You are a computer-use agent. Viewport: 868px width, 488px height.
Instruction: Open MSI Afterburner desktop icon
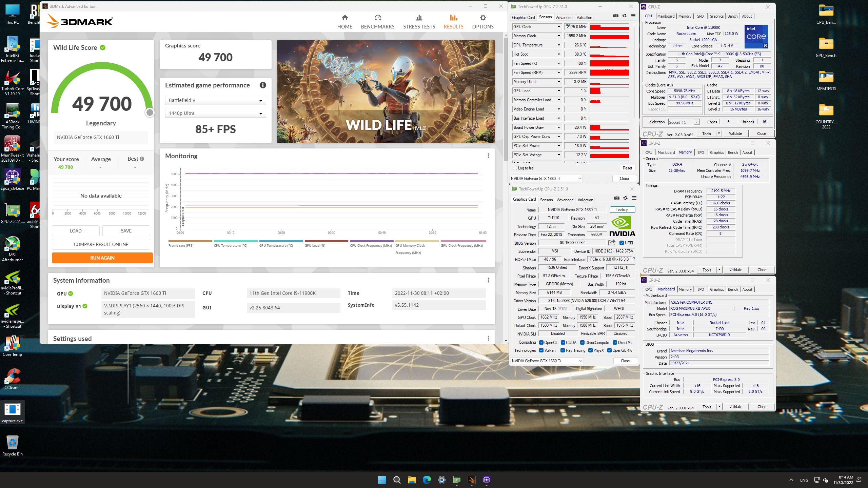(x=13, y=249)
